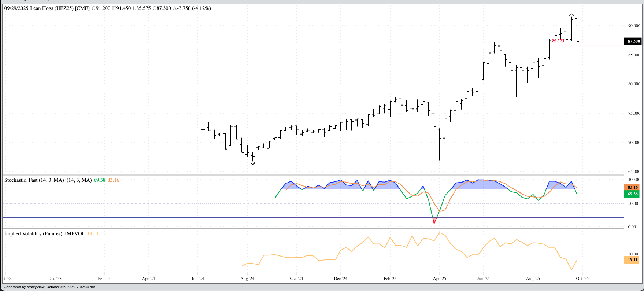
Task: Click the 90.000 level on the price axis
Action: [x=634, y=26]
